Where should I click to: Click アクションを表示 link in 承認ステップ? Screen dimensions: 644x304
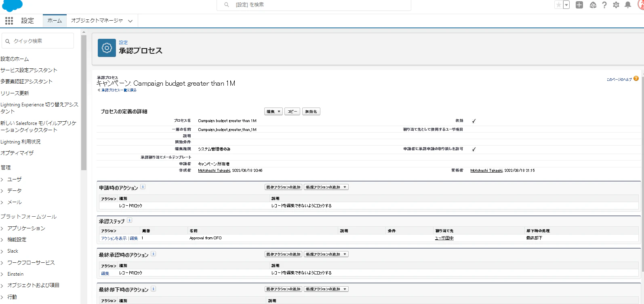point(114,239)
